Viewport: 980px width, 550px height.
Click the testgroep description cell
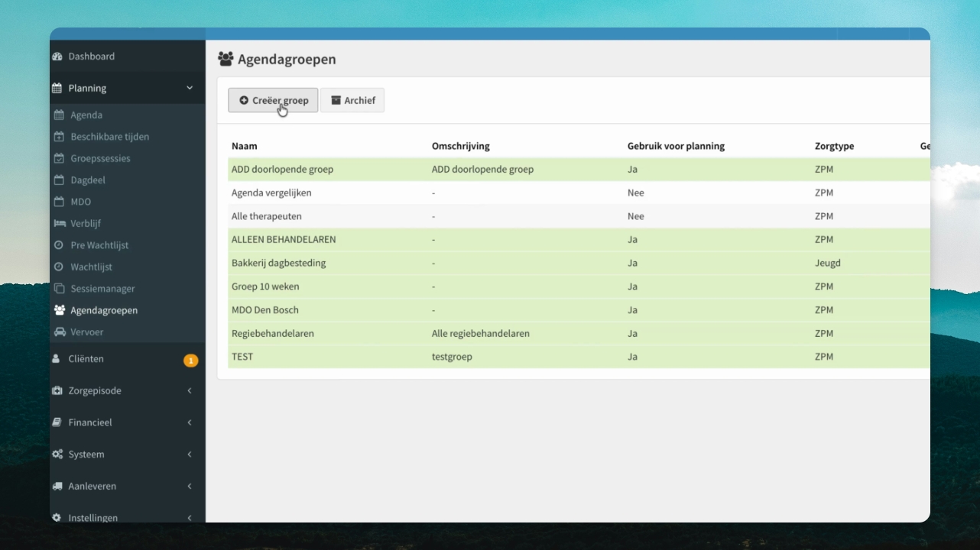tap(452, 357)
